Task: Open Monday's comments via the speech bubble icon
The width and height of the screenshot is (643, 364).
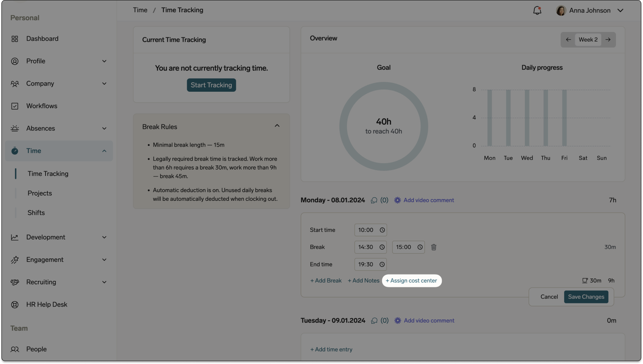Action: point(374,200)
